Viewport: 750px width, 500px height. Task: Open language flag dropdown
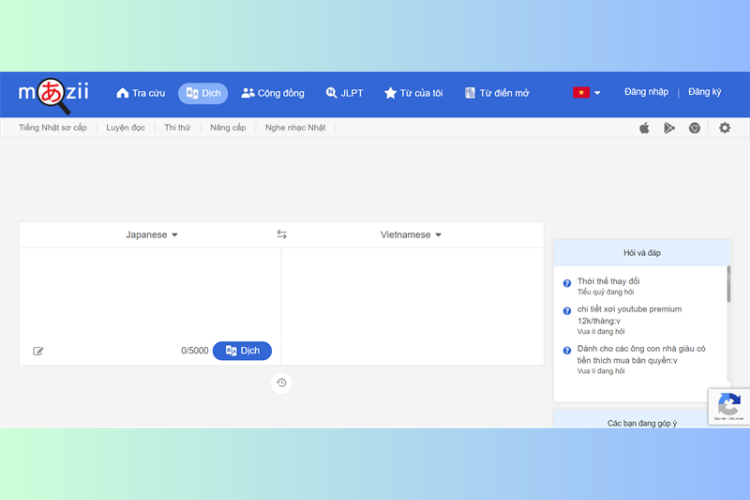click(x=586, y=92)
